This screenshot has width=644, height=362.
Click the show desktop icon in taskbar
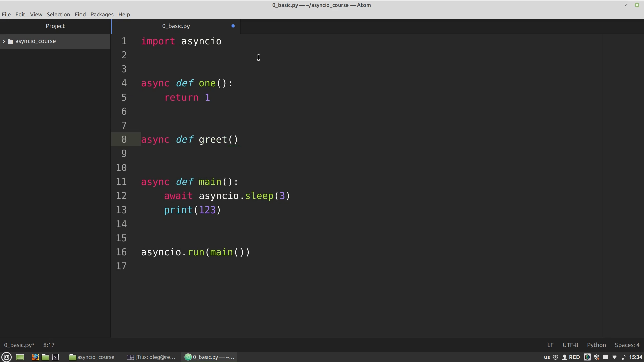20,357
